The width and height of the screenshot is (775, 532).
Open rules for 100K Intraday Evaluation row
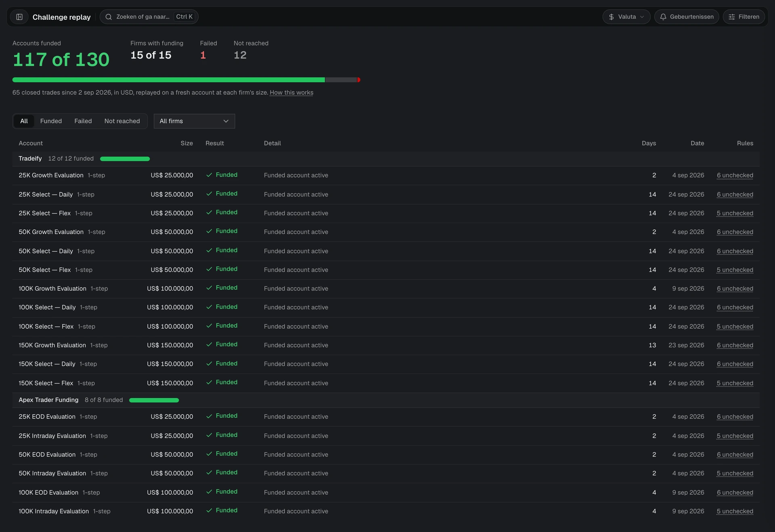[735, 511]
